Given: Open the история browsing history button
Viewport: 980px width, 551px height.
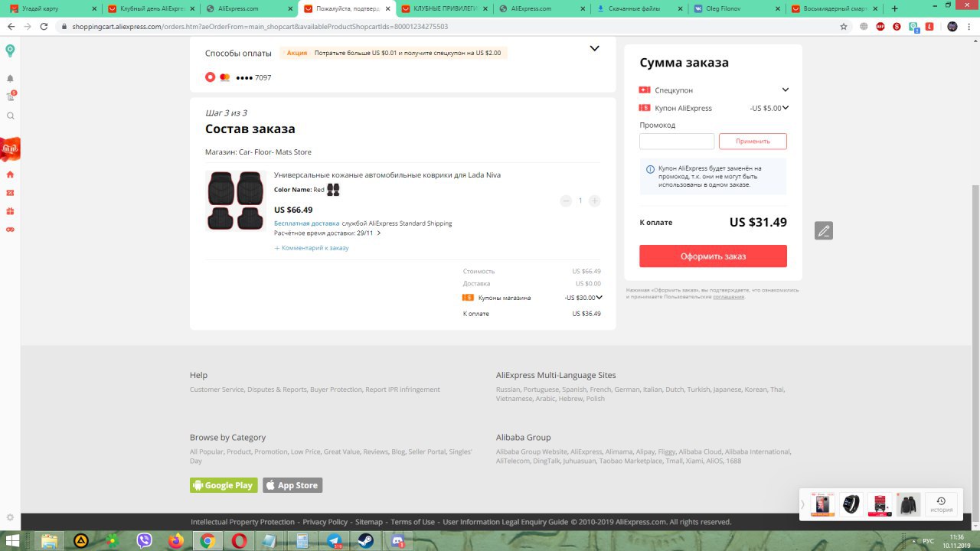Looking at the screenshot, I should point(941,504).
